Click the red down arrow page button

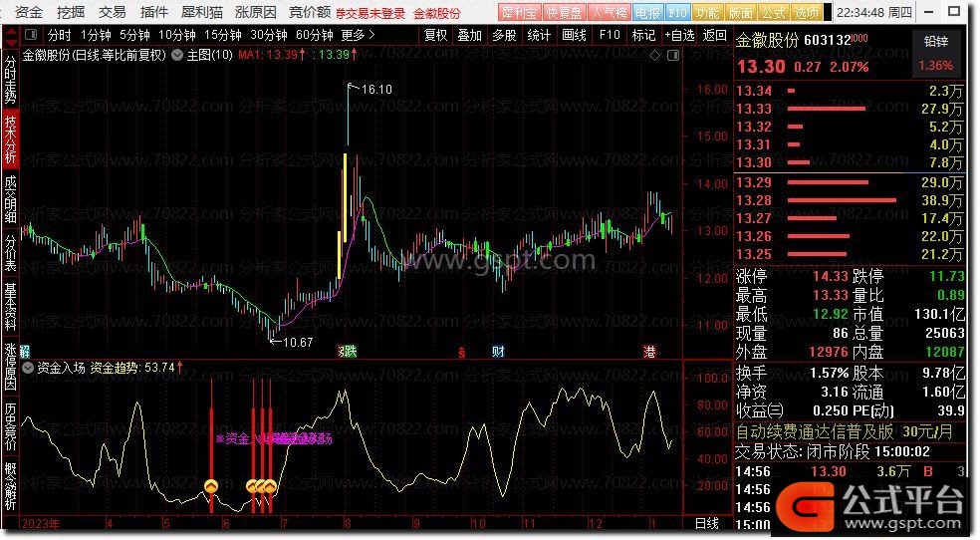pos(11,44)
